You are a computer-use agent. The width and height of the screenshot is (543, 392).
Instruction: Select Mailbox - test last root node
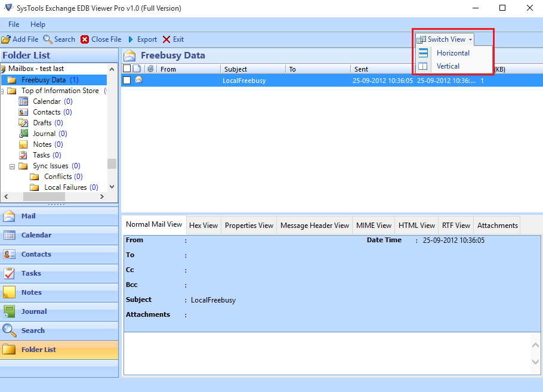point(36,69)
